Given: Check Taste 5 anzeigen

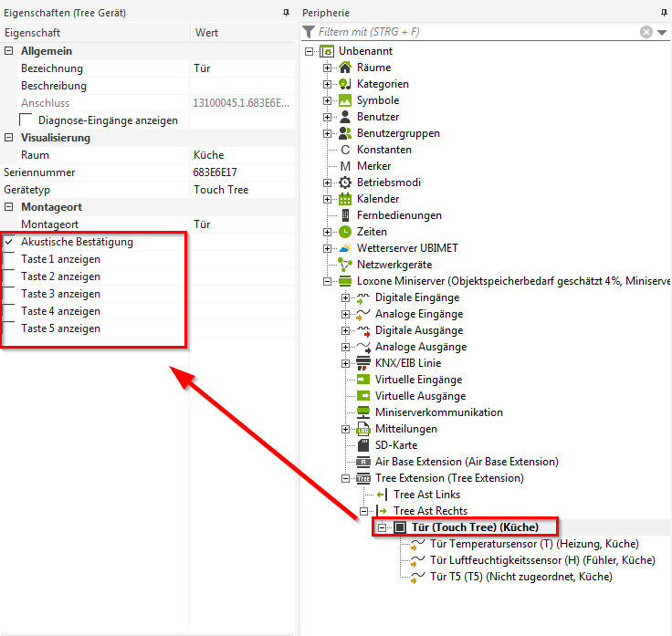Looking at the screenshot, I should [8, 328].
